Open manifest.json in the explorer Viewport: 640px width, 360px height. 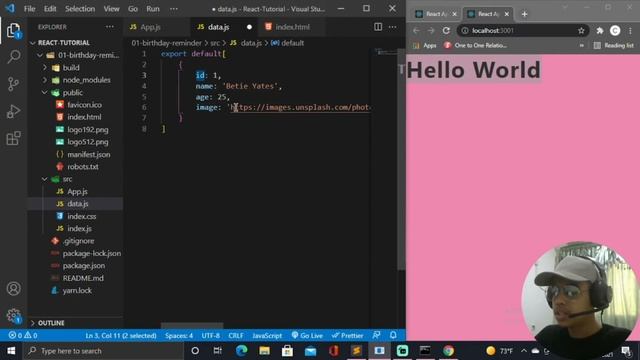click(x=89, y=155)
